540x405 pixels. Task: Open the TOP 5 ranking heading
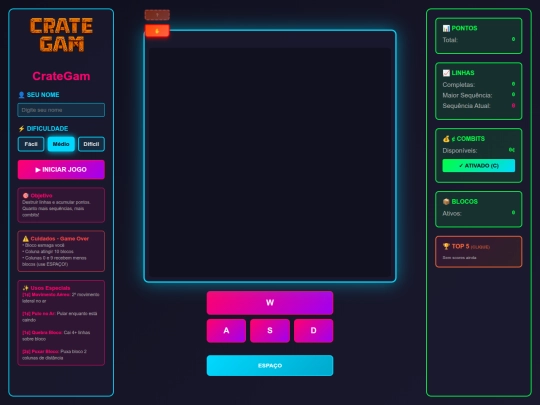(x=466, y=247)
